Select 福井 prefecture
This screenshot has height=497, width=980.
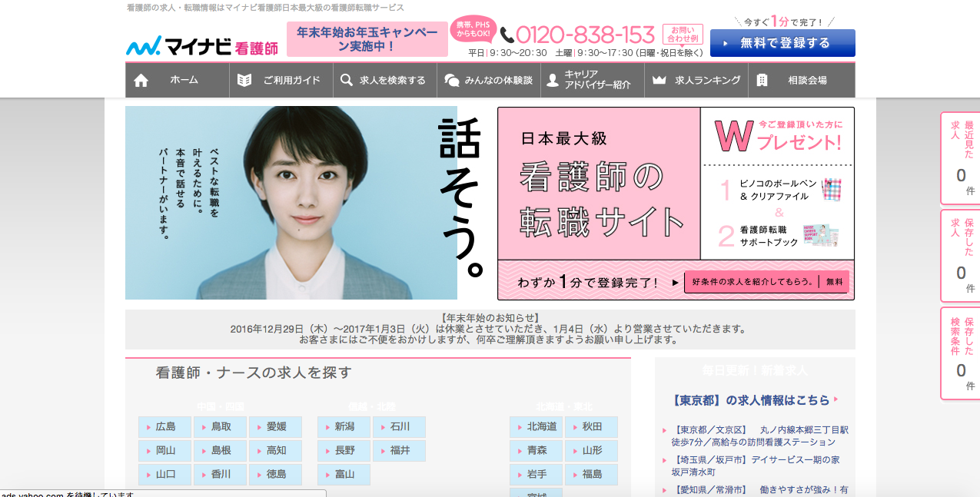coord(400,451)
